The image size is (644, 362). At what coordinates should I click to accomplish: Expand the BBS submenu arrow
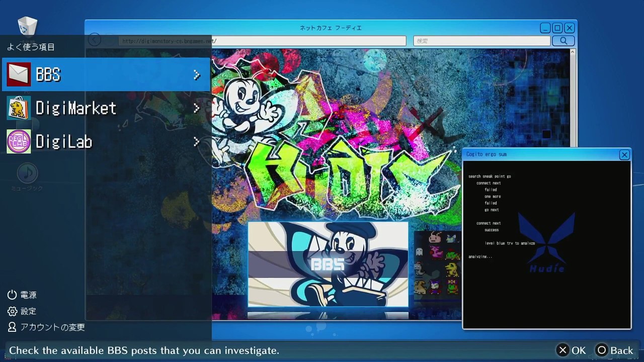(x=197, y=75)
